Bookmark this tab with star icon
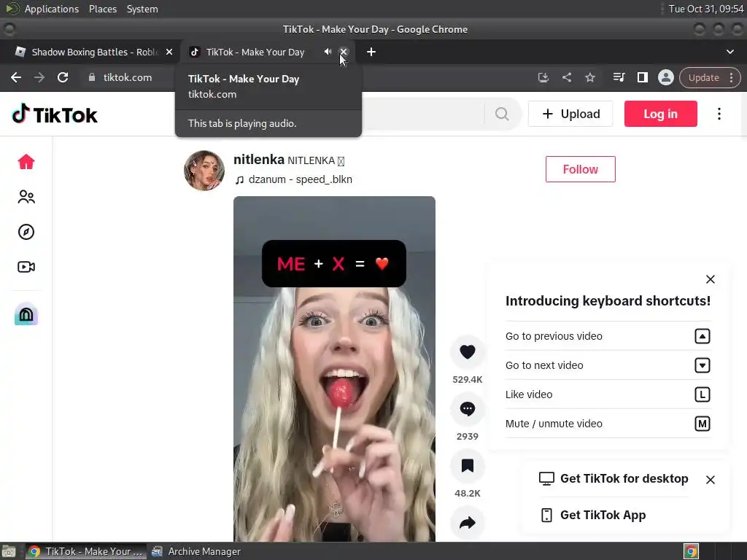Screen dimensions: 747x560 click(589, 77)
